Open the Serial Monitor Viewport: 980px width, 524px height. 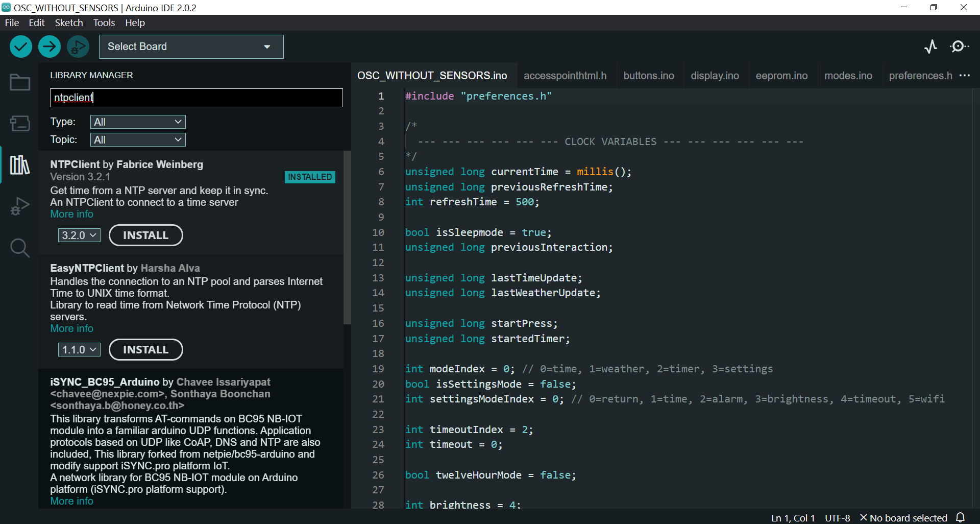[959, 46]
